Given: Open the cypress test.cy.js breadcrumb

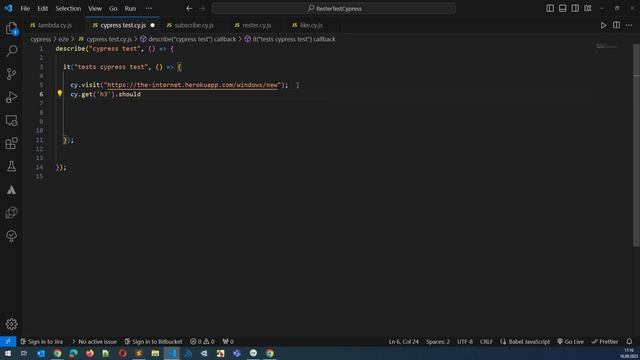Looking at the screenshot, I should pos(109,39).
